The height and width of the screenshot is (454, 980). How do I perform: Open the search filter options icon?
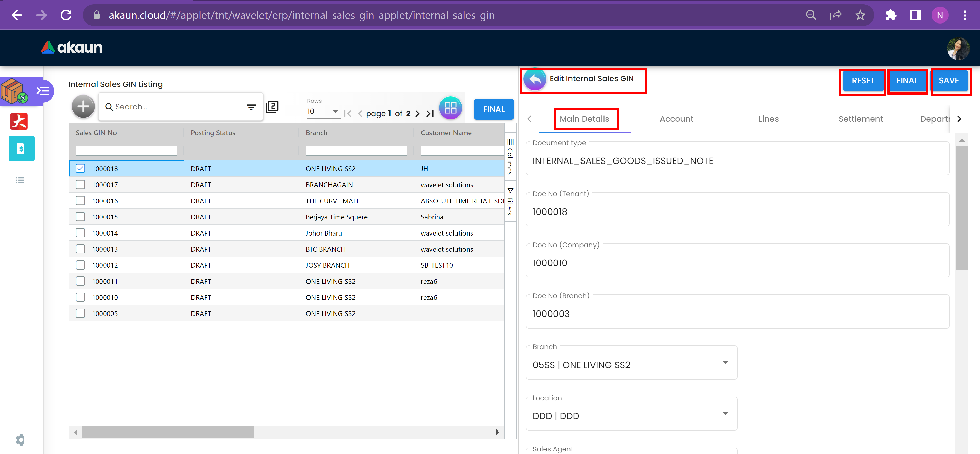click(251, 107)
